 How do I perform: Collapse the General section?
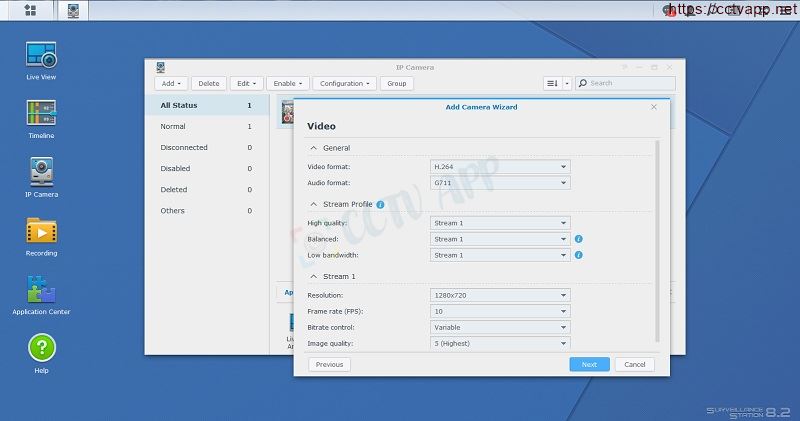point(313,148)
